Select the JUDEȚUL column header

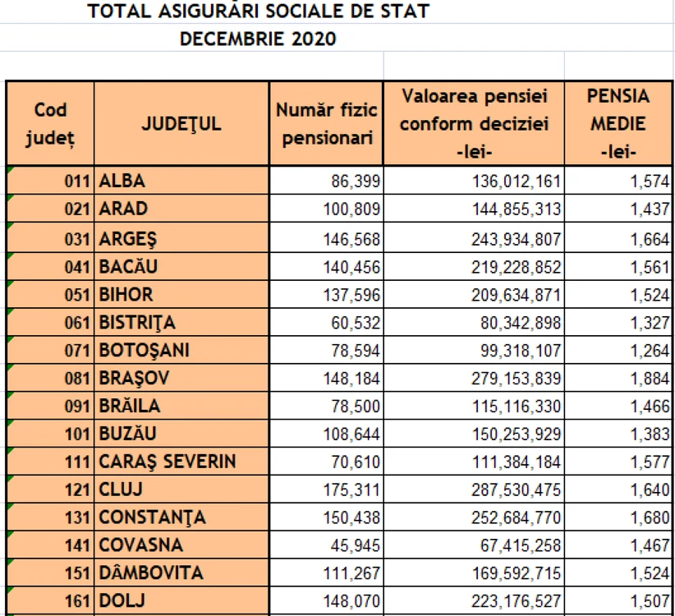tap(181, 123)
